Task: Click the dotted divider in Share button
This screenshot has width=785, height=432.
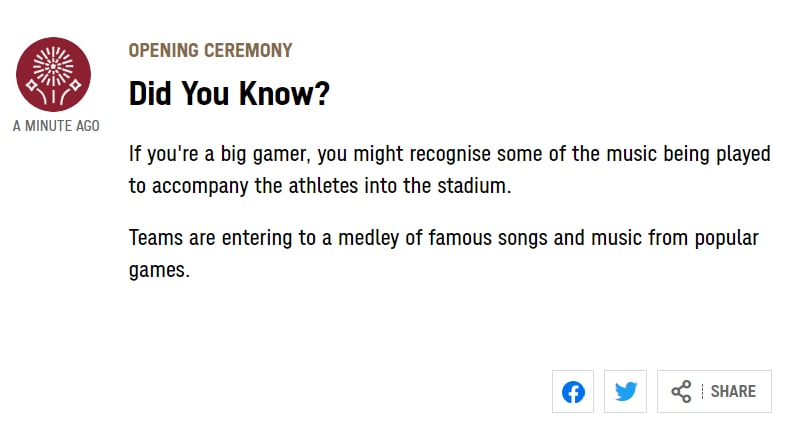Action: tap(702, 391)
